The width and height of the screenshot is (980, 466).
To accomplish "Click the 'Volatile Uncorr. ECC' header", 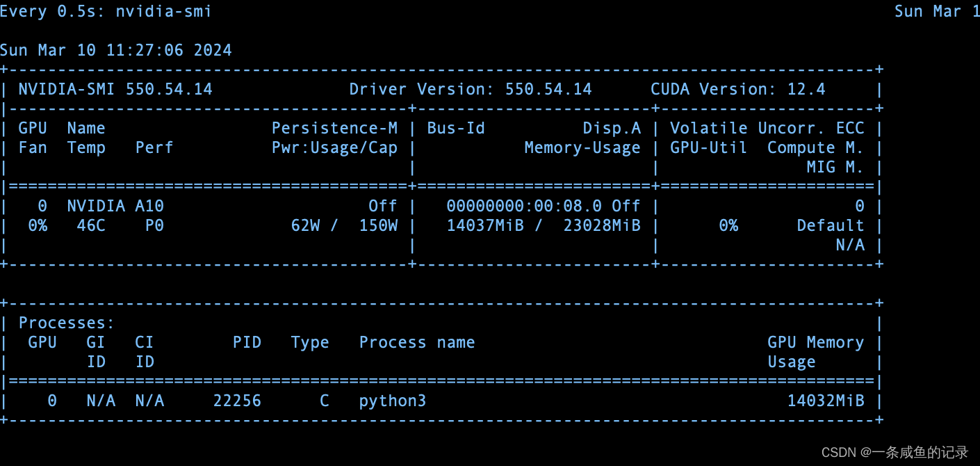I will pos(767,128).
